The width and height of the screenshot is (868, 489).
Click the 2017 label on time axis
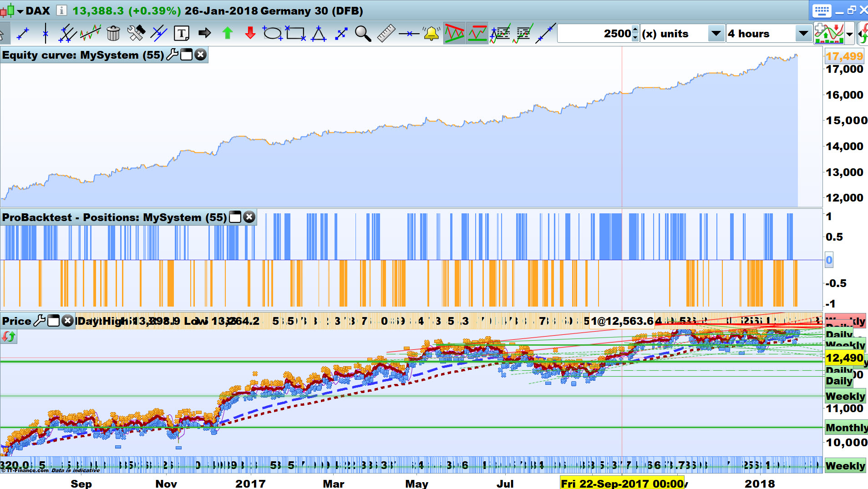250,483
